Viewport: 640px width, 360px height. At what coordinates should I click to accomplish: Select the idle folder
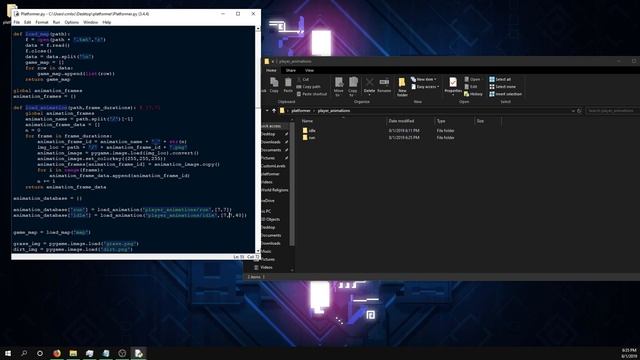(309, 131)
